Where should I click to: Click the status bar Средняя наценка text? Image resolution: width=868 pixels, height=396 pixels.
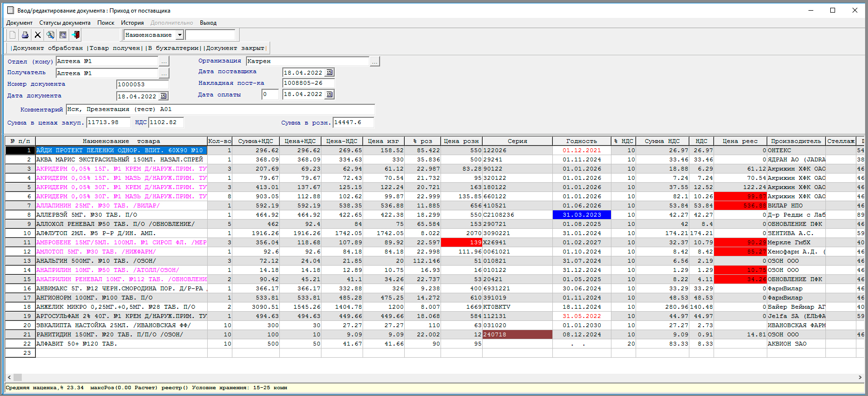[45, 388]
